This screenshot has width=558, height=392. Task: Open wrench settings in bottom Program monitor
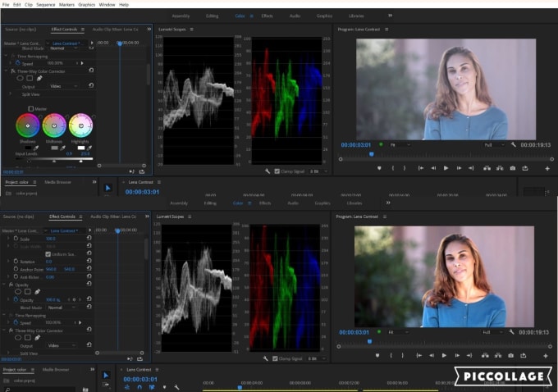[x=511, y=332]
